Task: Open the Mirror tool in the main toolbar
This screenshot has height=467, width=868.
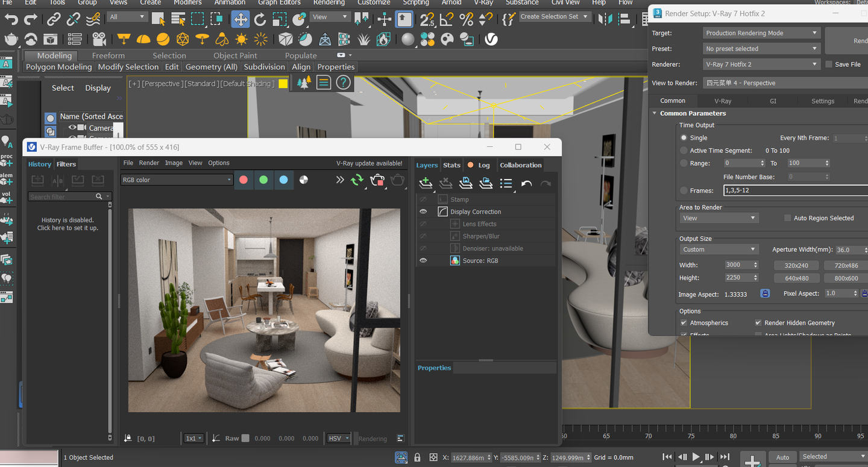Action: coord(605,19)
